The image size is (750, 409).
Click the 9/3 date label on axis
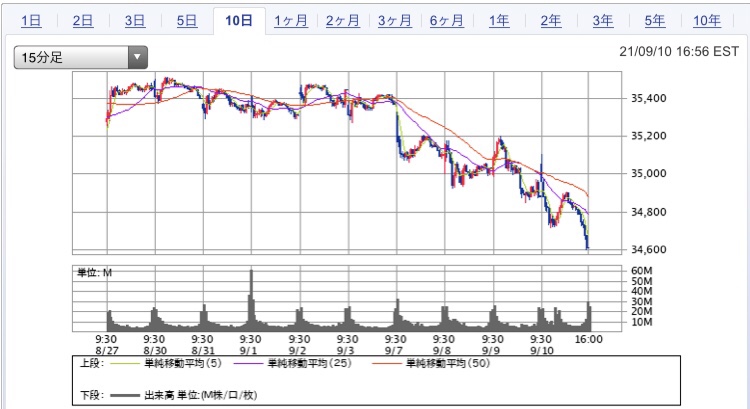tap(345, 350)
